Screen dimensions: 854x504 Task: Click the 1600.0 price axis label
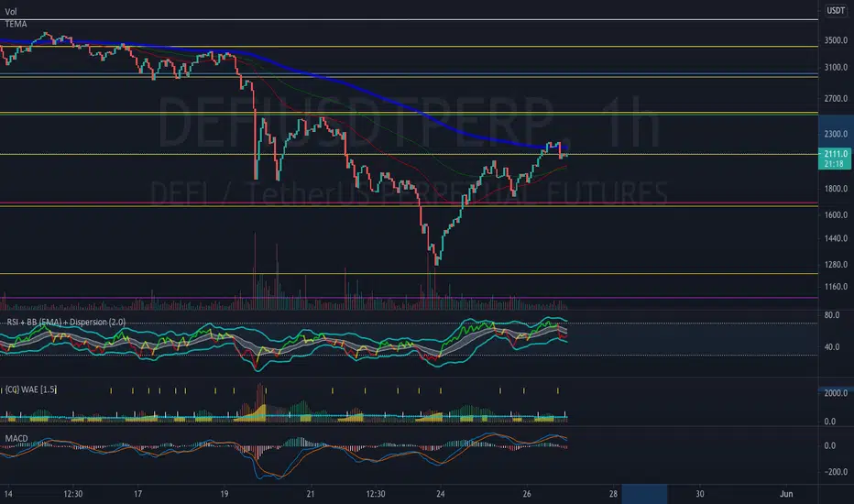(836, 214)
